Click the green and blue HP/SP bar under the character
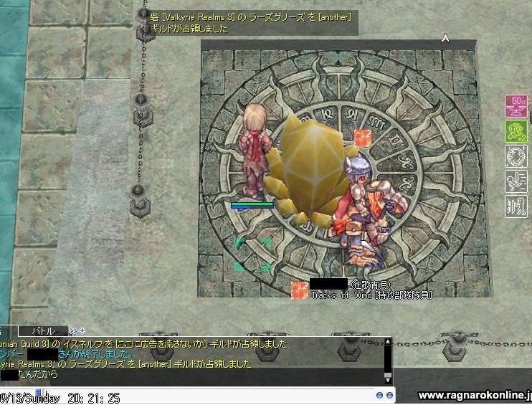532x405 pixels. (x=252, y=205)
